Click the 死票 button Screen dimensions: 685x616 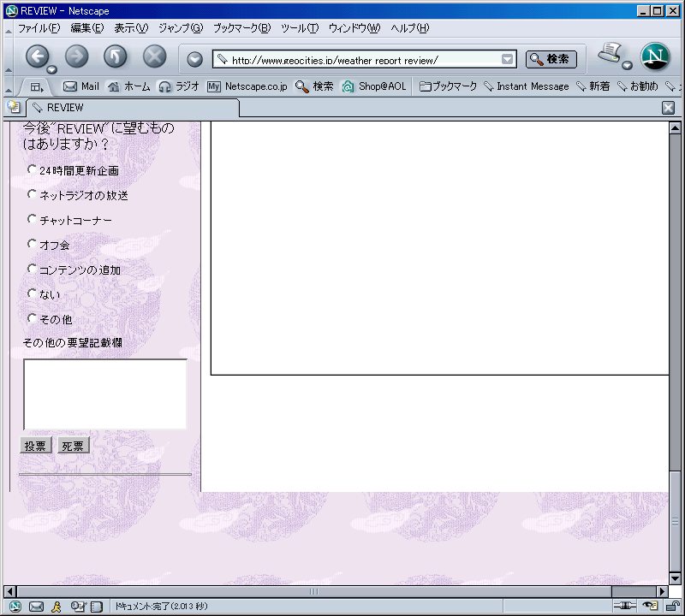coord(73,446)
